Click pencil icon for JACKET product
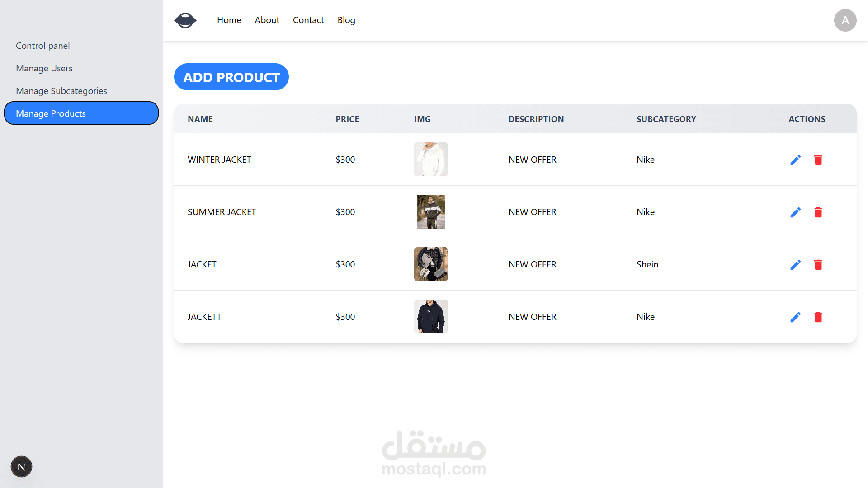This screenshot has width=868, height=488. 795,265
